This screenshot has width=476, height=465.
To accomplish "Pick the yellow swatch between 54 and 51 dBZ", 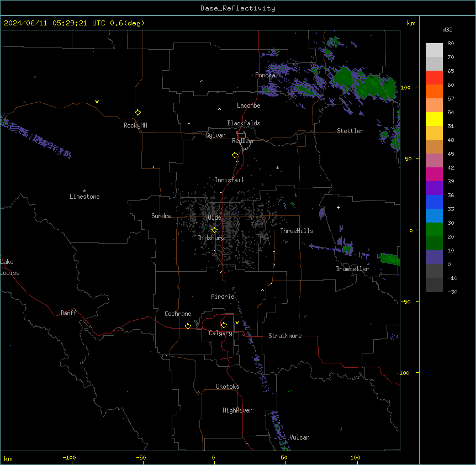I will pos(434,119).
